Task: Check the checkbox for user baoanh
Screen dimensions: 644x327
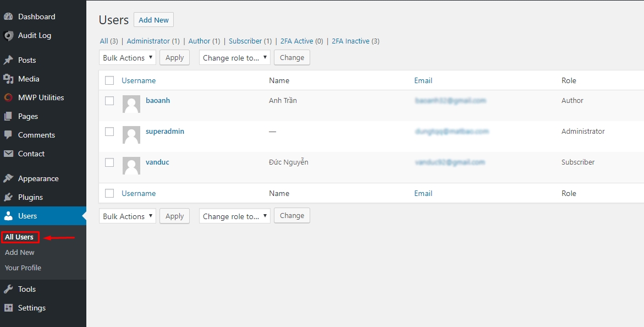Action: [109, 101]
